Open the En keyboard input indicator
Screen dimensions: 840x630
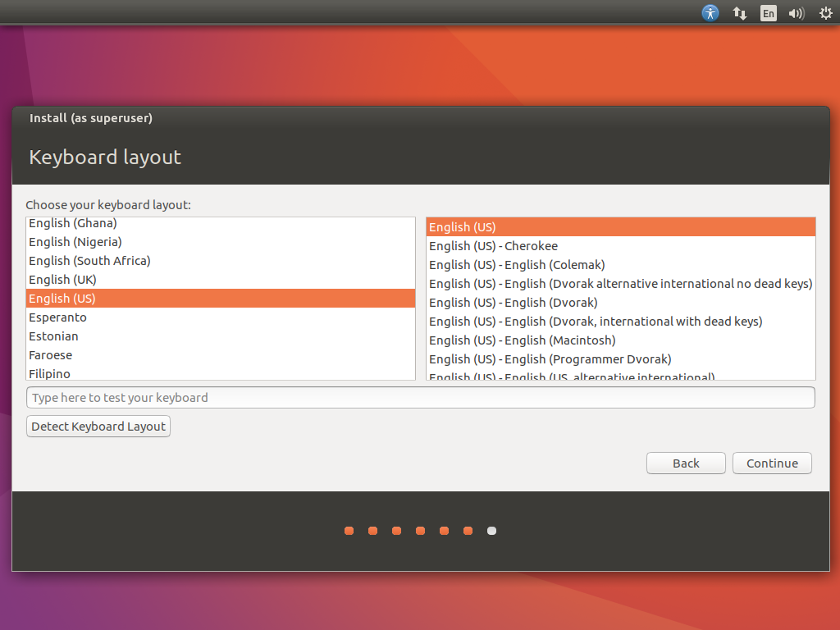point(768,13)
